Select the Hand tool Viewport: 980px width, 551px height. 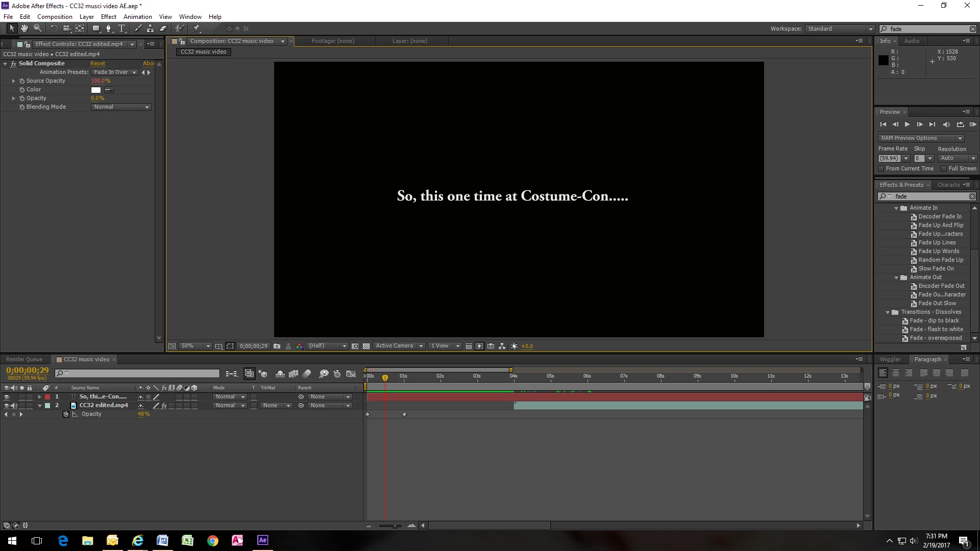tap(24, 29)
